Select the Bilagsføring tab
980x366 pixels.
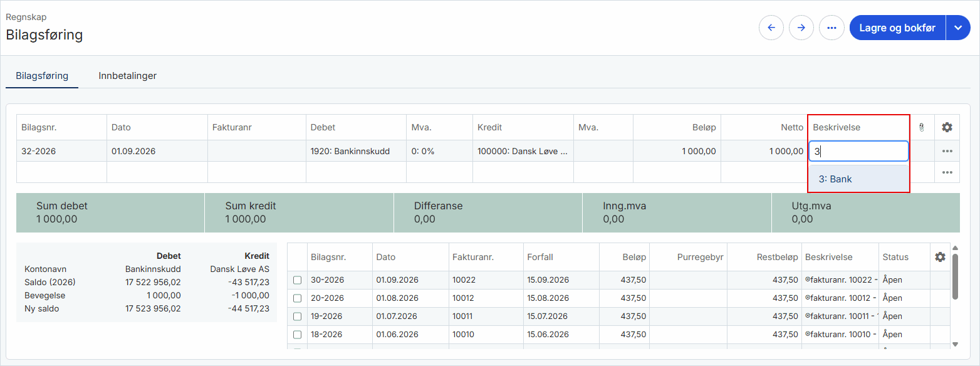click(42, 76)
